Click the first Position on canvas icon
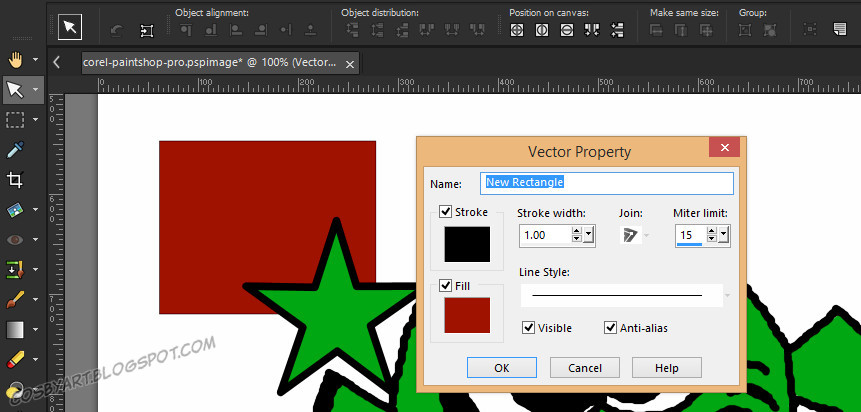The height and width of the screenshot is (412, 861). pos(517,30)
